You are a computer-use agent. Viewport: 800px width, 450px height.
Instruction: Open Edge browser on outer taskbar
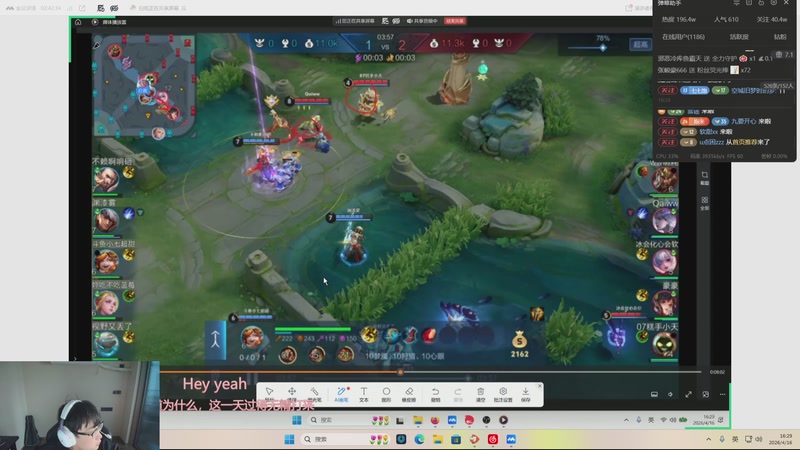click(x=419, y=439)
